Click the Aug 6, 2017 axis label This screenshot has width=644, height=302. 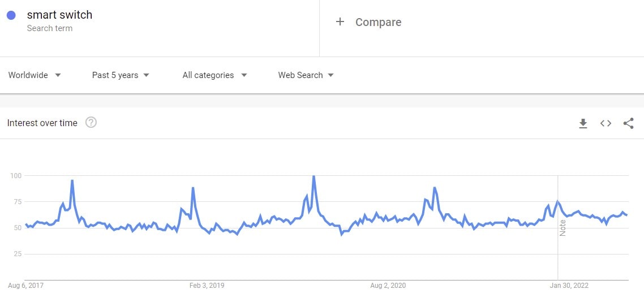pos(25,286)
